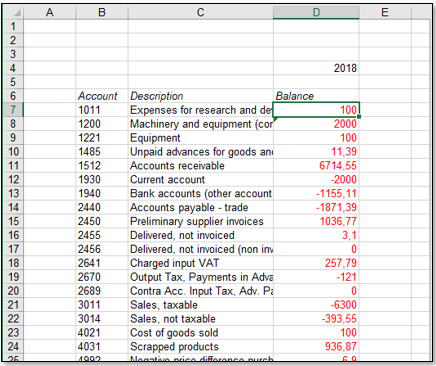Click 'Cost of goods sold' cell
The image size is (436, 366).
[200, 332]
